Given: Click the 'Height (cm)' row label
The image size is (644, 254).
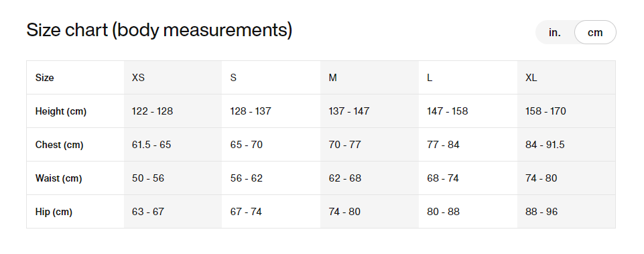Looking at the screenshot, I should click(x=61, y=111).
